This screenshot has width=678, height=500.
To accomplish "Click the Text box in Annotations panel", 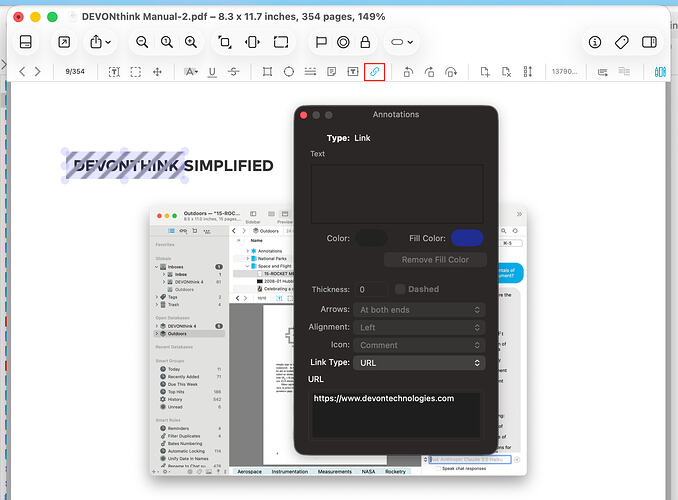I will tap(397, 194).
